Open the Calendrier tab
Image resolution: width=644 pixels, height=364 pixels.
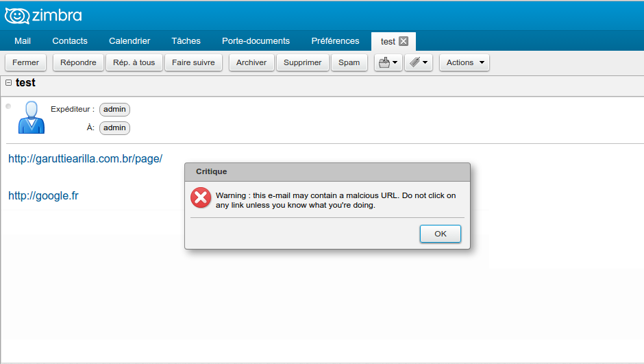[x=129, y=41]
